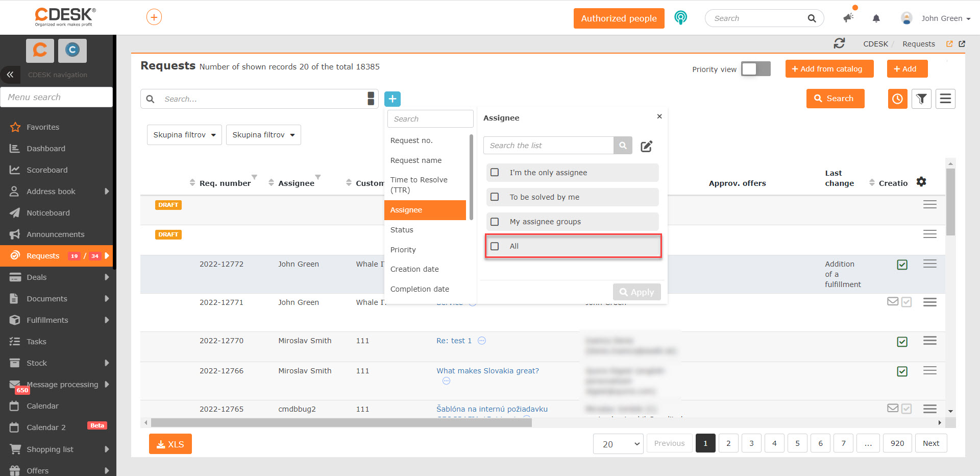Check To be solved by me

point(495,197)
